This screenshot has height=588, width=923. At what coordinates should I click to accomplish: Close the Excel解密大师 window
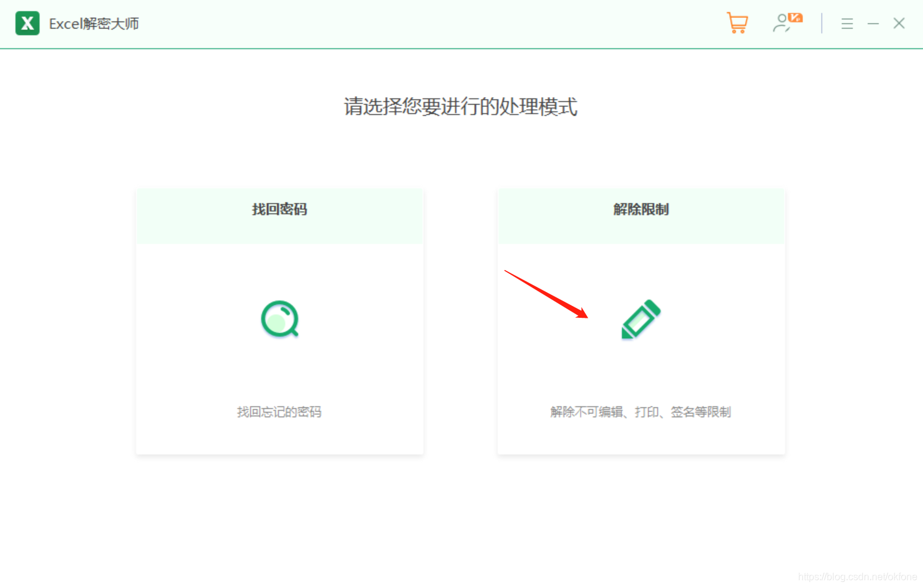click(x=899, y=23)
